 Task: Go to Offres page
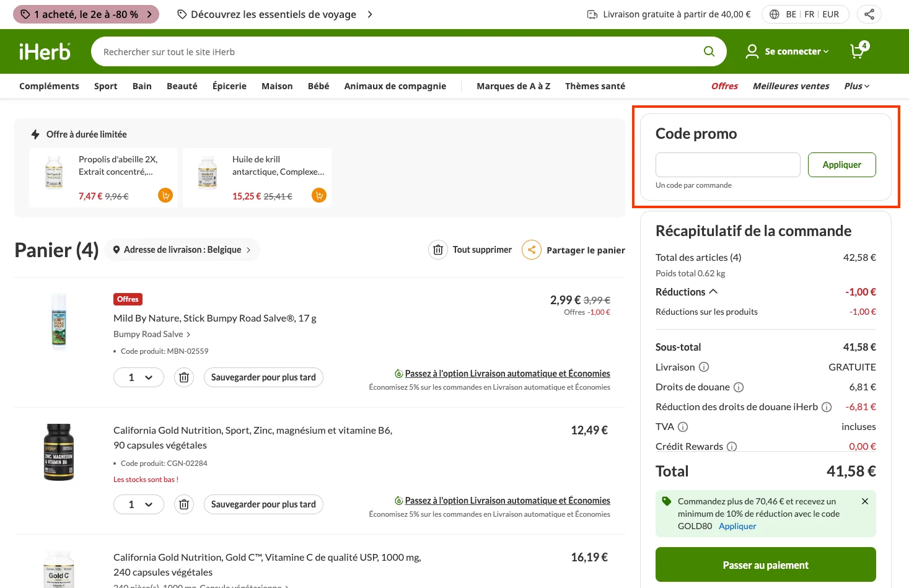(x=724, y=86)
